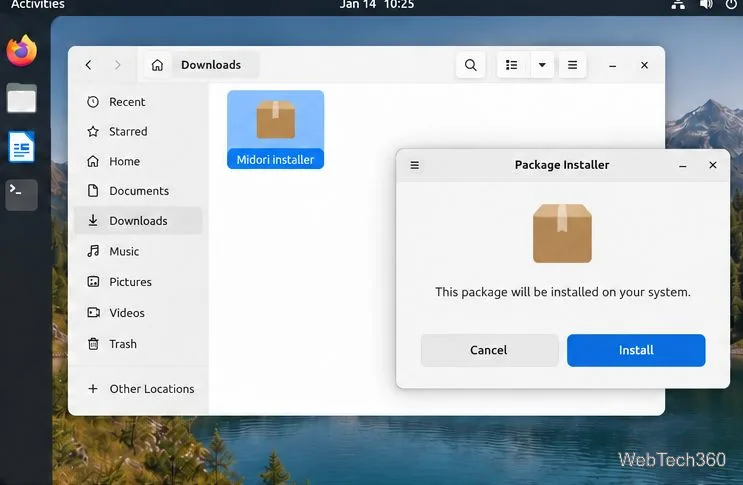The width and height of the screenshot is (743, 485).
Task: Select Recent in the sidebar
Action: [x=138, y=102]
